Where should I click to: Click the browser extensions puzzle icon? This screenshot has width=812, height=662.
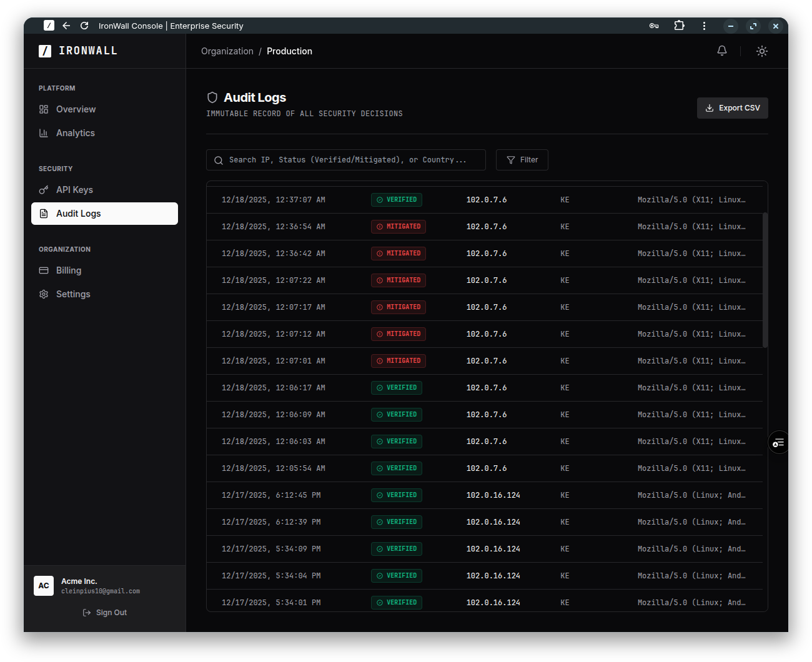679,26
